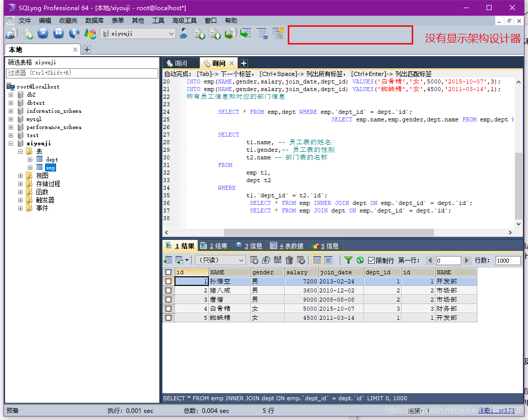The height and width of the screenshot is (420, 528).
Task: Click the export database icon with up arrow
Action: click(x=215, y=34)
